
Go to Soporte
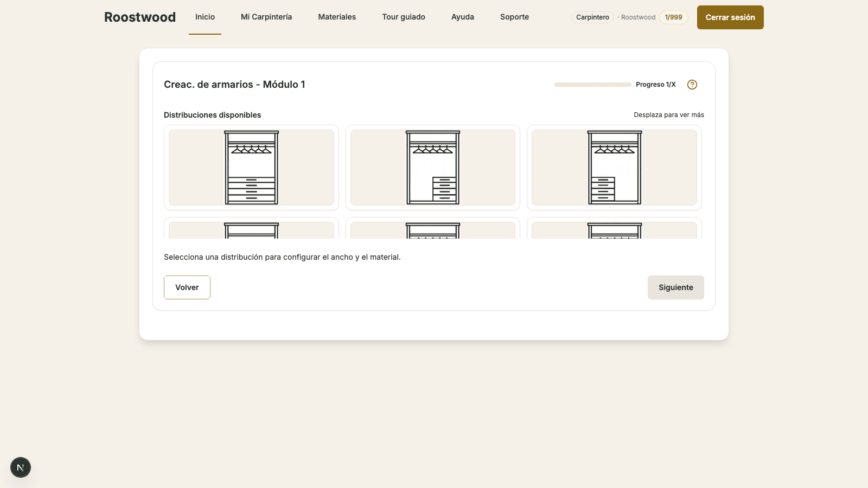(514, 17)
